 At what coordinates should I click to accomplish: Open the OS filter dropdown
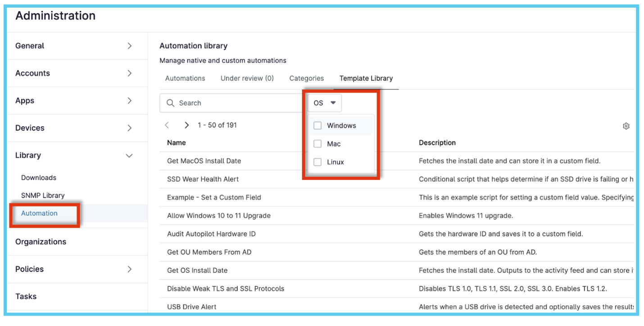(324, 103)
